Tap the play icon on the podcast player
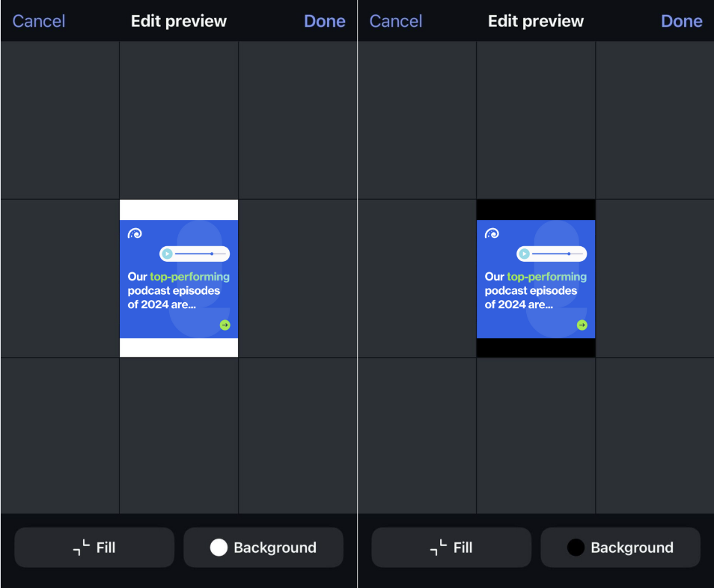The width and height of the screenshot is (714, 588). pyautogui.click(x=166, y=254)
